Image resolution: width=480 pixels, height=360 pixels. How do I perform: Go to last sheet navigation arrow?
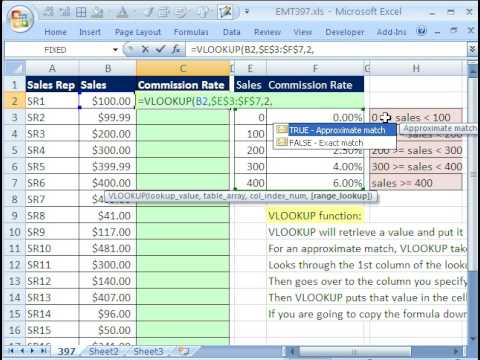point(43,351)
